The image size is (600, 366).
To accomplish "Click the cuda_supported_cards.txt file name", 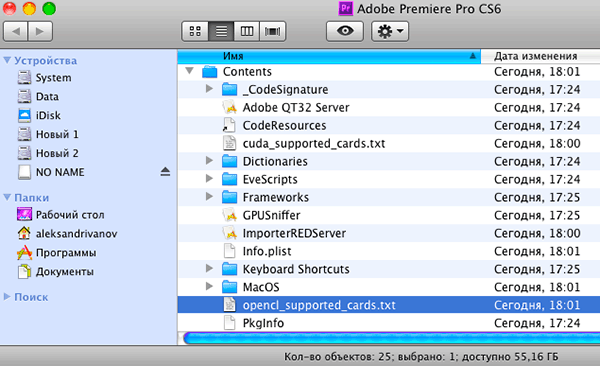I will coord(314,144).
